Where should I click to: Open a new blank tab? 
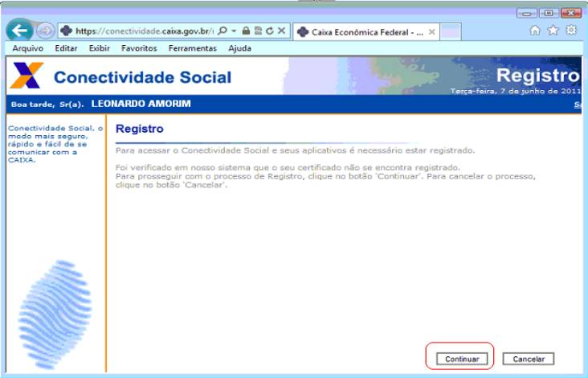point(451,32)
